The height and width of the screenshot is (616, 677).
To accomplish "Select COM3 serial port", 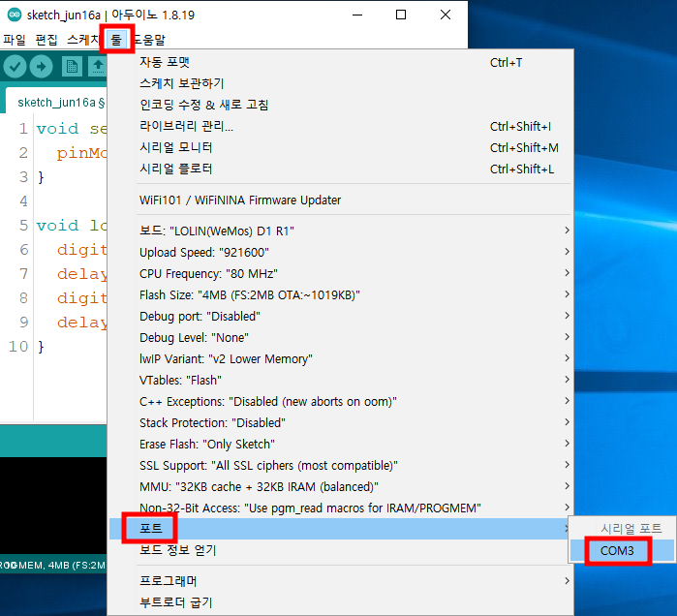I will (622, 551).
